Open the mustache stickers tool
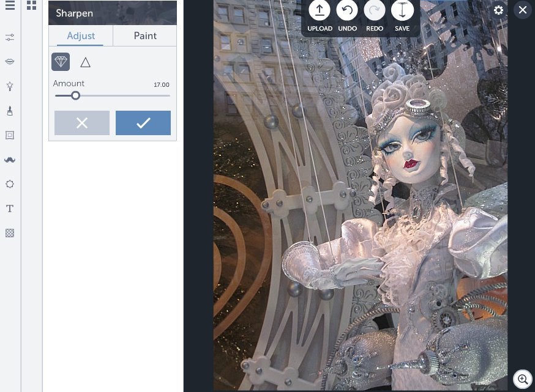 (x=10, y=160)
